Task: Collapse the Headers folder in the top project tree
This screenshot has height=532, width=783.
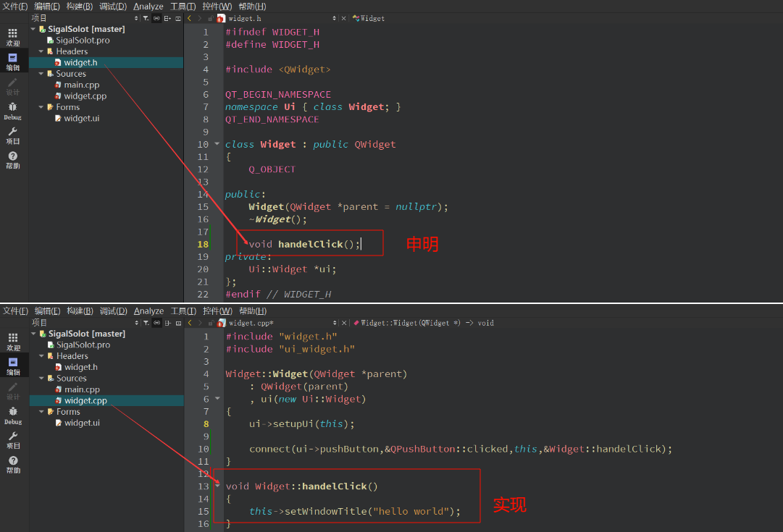Action: [x=41, y=51]
